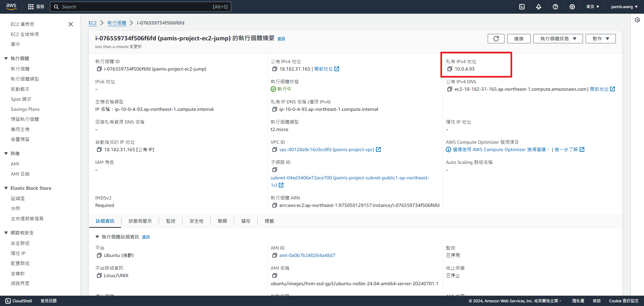The width and height of the screenshot is (644, 306).
Task: Open EC2 儀表板 in the sidebar
Action: [22, 24]
